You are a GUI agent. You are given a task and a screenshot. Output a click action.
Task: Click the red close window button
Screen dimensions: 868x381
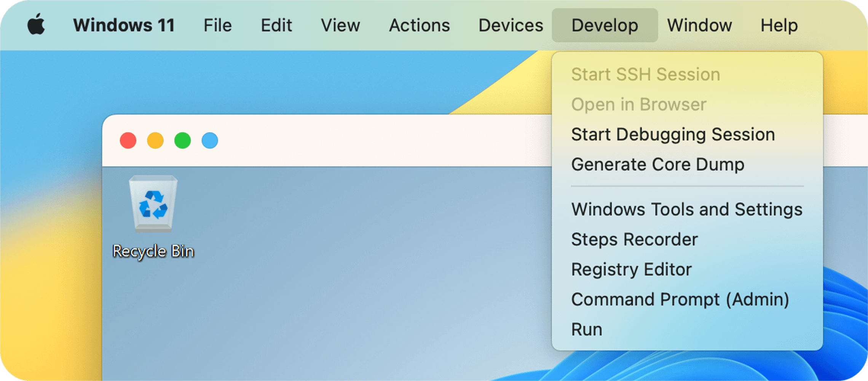pyautogui.click(x=128, y=141)
